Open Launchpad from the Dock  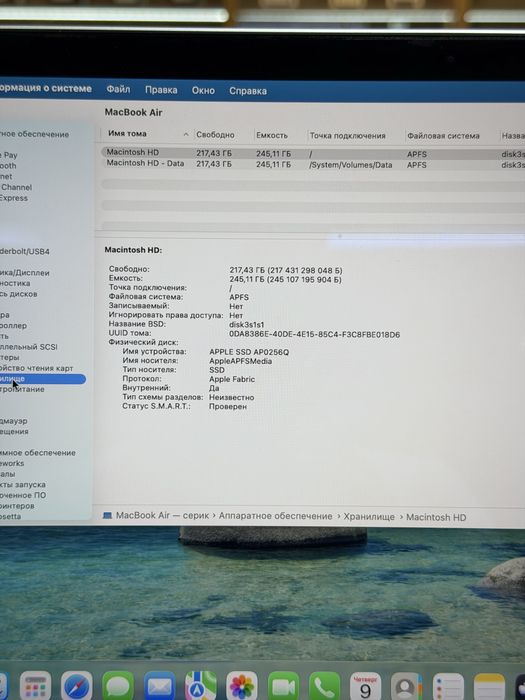[35, 687]
